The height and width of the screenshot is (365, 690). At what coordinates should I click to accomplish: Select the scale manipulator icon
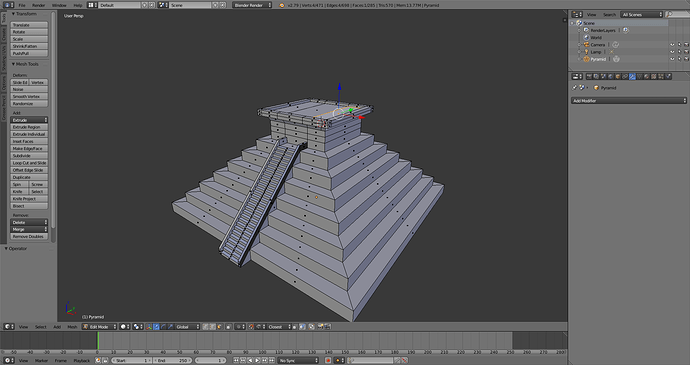[170, 327]
